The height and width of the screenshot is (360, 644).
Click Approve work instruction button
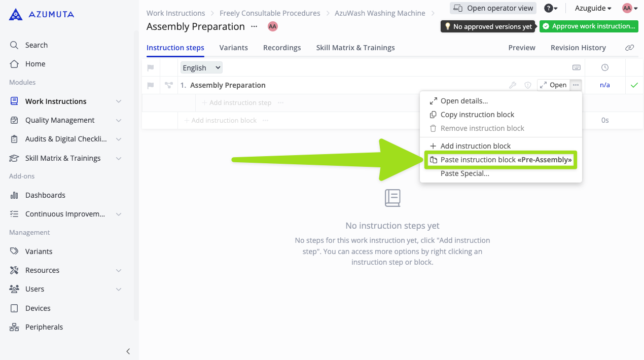(588, 26)
